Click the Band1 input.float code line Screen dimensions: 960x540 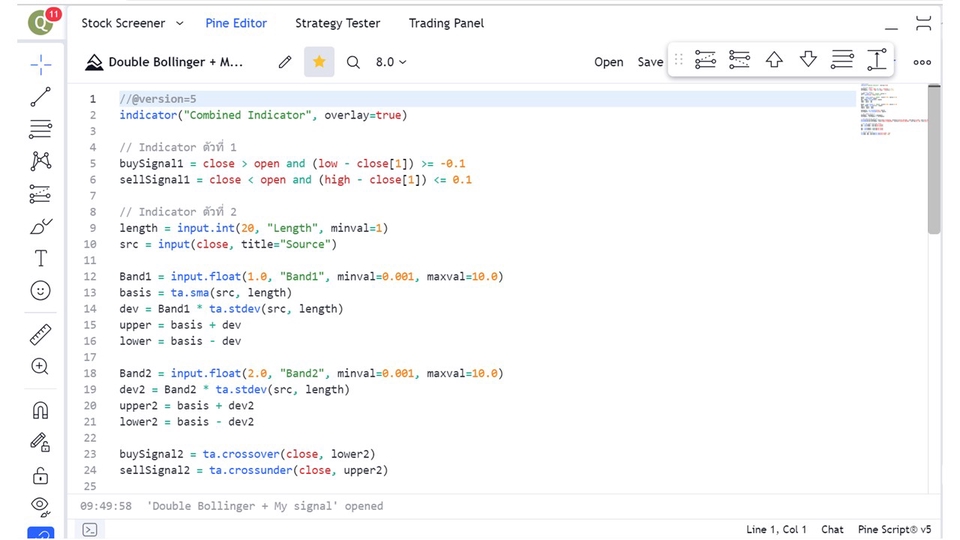[x=311, y=277]
